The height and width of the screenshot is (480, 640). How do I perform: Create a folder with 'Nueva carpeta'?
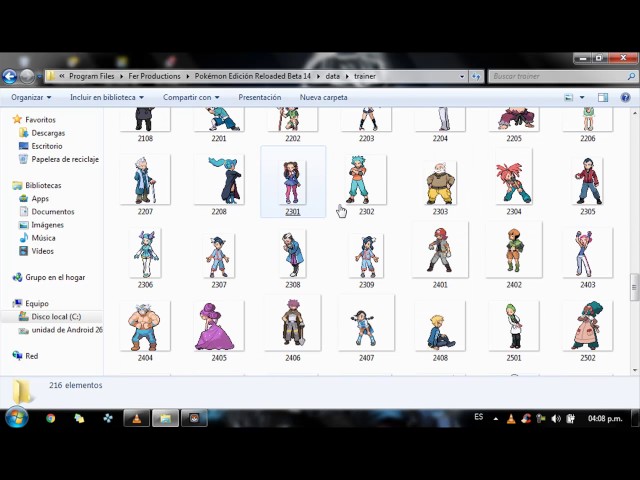coord(323,98)
